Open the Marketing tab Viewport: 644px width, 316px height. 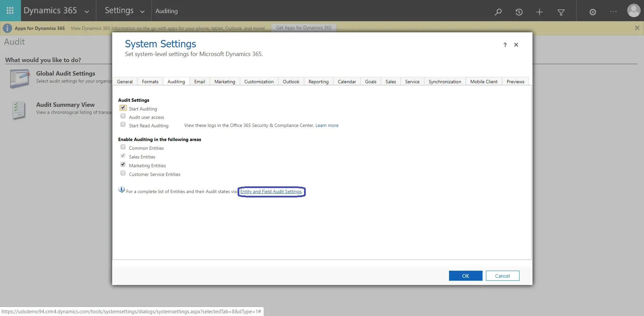[x=225, y=82]
